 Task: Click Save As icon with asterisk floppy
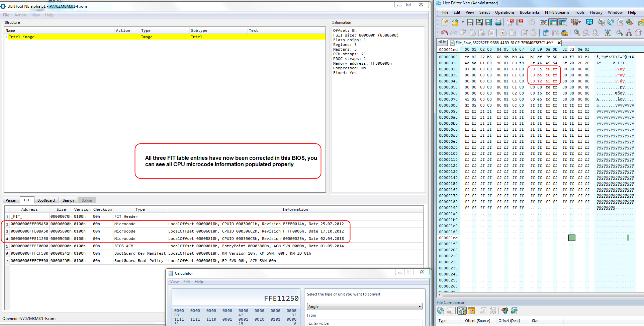(479, 22)
